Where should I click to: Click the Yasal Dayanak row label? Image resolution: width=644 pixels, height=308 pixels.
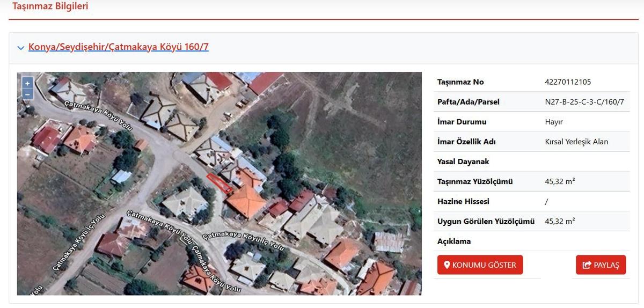click(x=463, y=162)
